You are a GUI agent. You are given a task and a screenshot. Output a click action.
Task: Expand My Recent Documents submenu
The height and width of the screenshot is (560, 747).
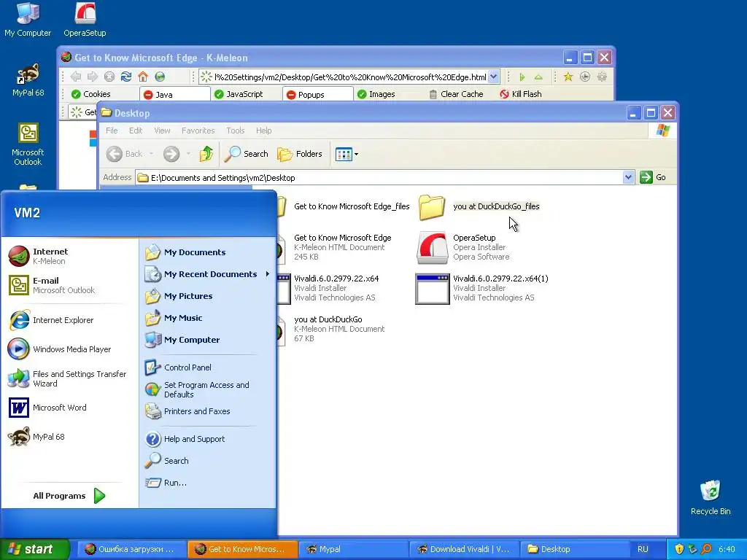pyautogui.click(x=208, y=274)
